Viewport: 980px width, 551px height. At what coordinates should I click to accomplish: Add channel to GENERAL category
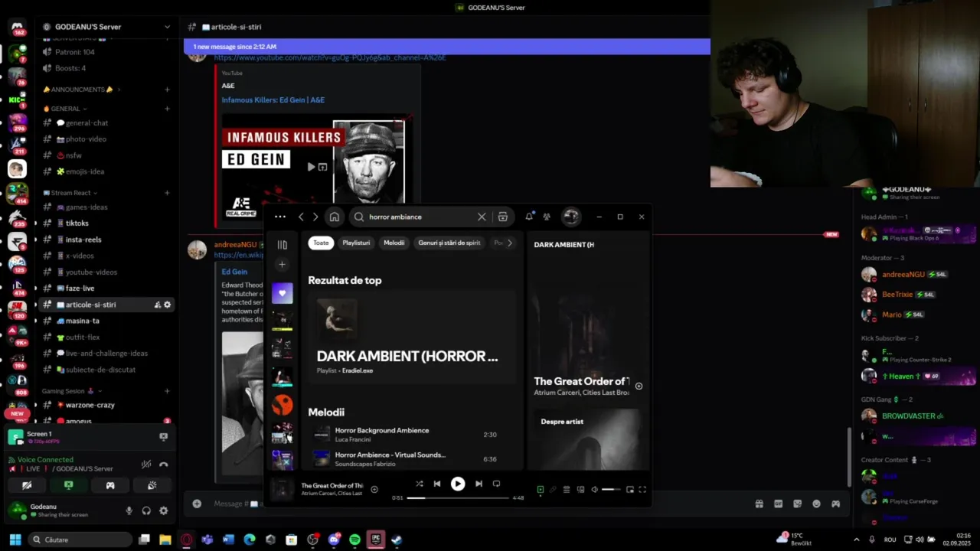click(x=167, y=109)
